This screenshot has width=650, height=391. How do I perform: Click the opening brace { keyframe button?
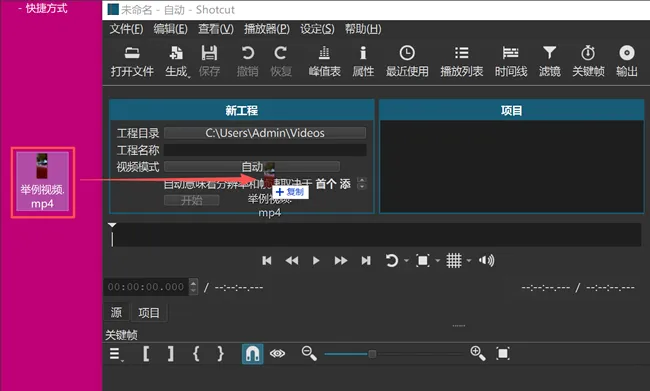click(x=196, y=354)
